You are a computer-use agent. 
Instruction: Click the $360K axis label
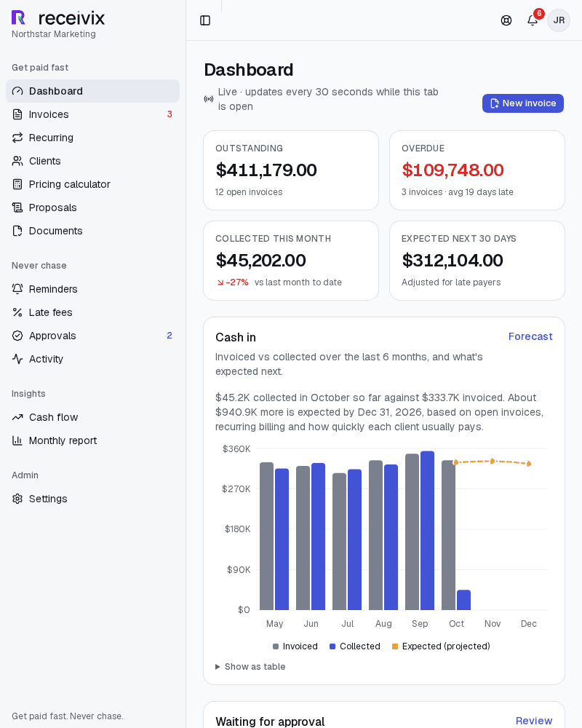pos(236,449)
